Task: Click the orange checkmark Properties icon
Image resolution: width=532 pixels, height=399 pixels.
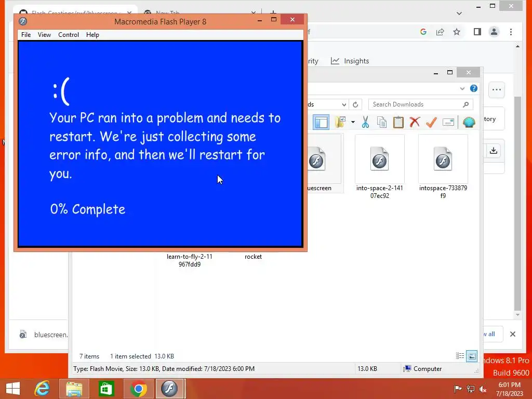Action: [431, 122]
